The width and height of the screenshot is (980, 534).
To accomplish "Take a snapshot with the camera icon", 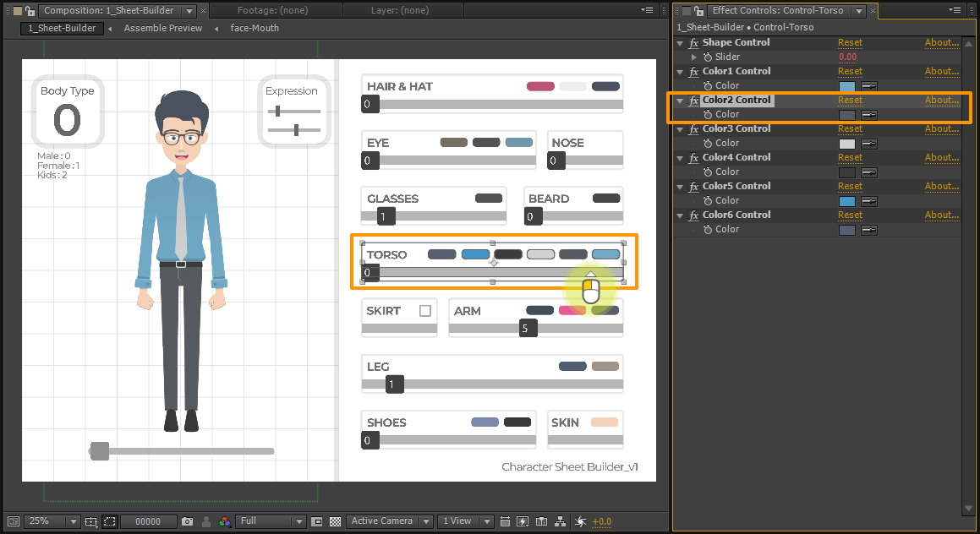I will 188,521.
